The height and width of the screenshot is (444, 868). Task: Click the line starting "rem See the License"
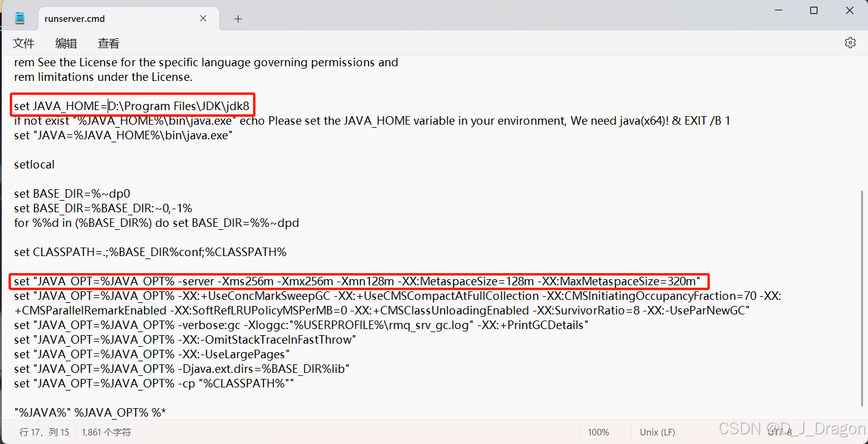[x=206, y=63]
